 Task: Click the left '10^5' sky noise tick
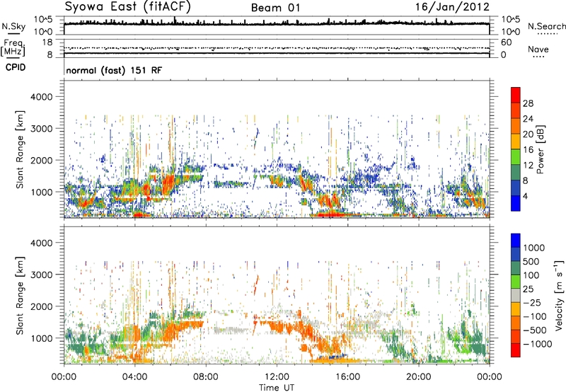tap(43, 20)
